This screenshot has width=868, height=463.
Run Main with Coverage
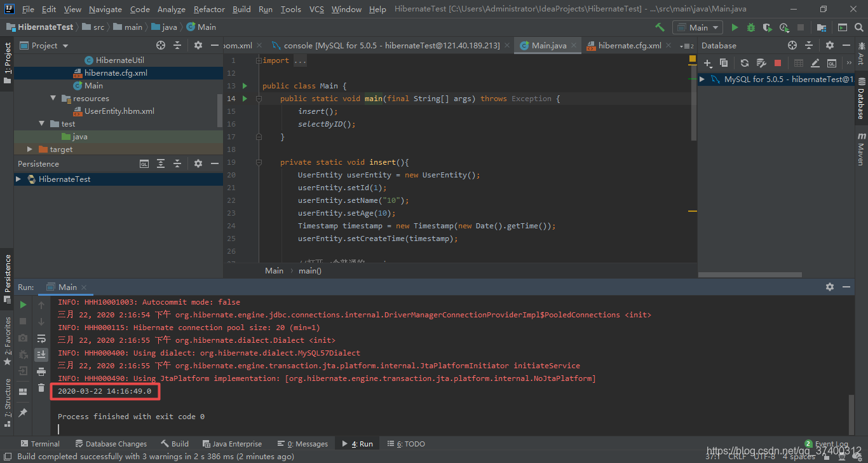tap(768, 27)
